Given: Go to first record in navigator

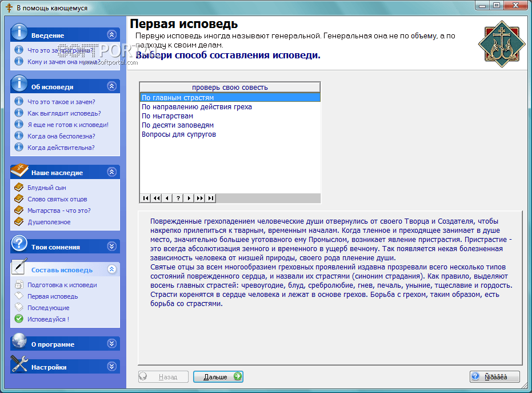Looking at the screenshot, I should coord(146,199).
